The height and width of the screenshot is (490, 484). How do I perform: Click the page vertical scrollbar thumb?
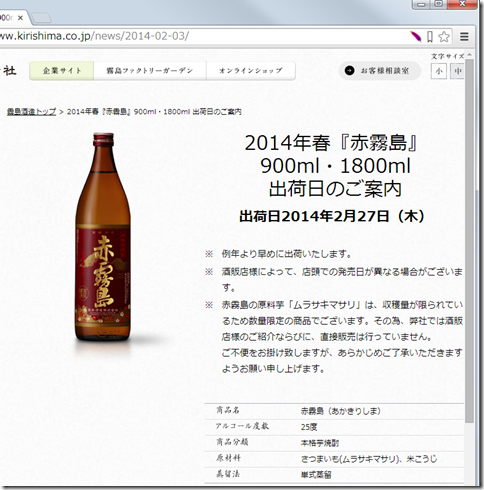[x=469, y=240]
